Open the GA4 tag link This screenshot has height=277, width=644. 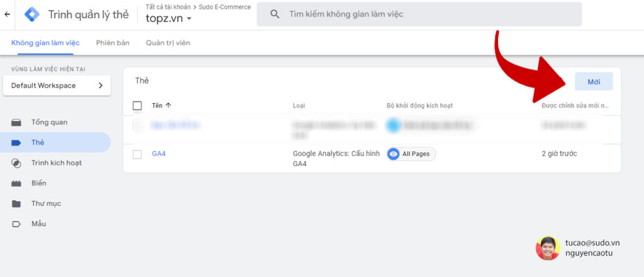pos(158,154)
